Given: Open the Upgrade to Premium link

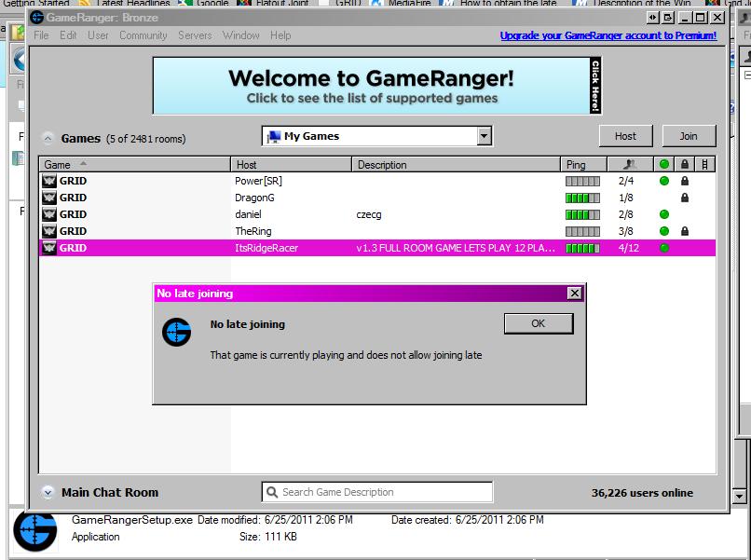Looking at the screenshot, I should point(608,35).
